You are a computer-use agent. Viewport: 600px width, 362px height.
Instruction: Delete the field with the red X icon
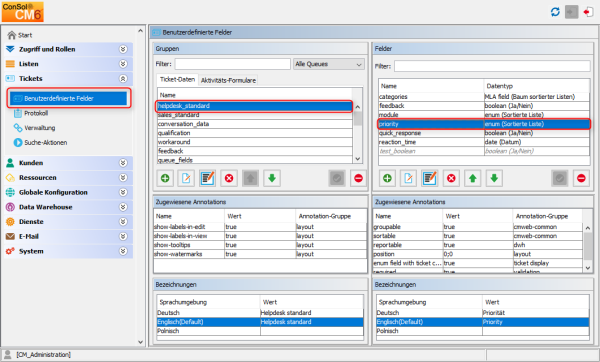pos(451,178)
